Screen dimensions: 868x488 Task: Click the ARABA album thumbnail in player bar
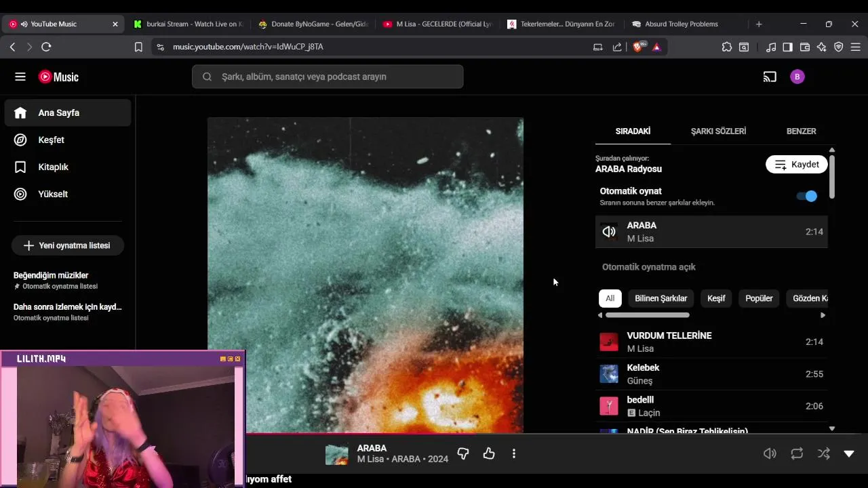[337, 454]
